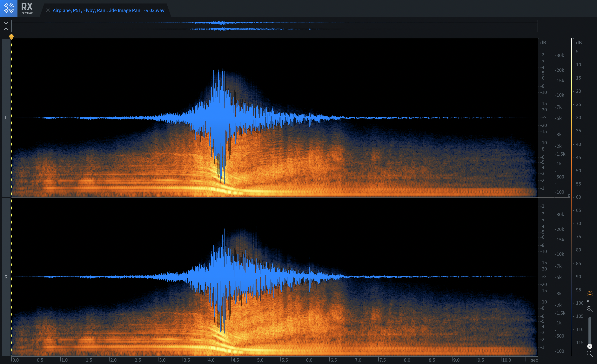This screenshot has width=597, height=364.
Task: Close the Airplane P51 Flyby file tab
Action: [48, 10]
